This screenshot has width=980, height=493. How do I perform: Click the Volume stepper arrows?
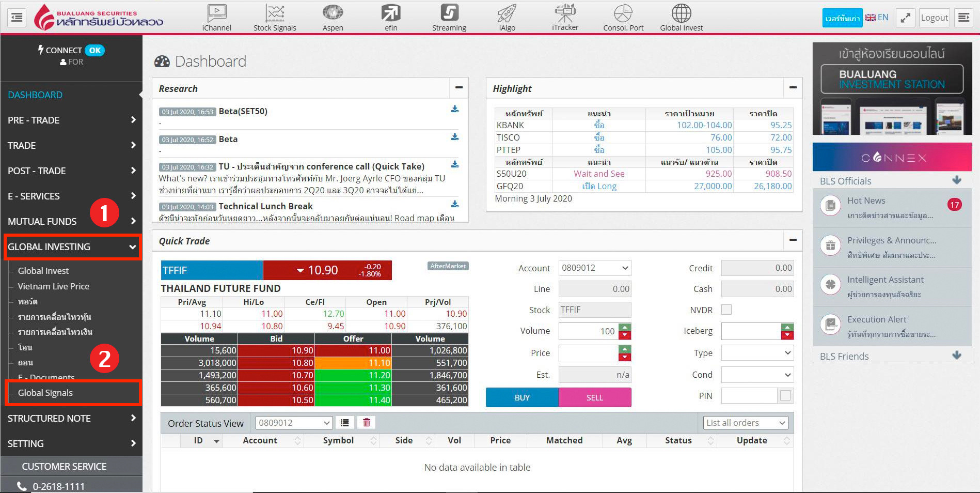(625, 331)
